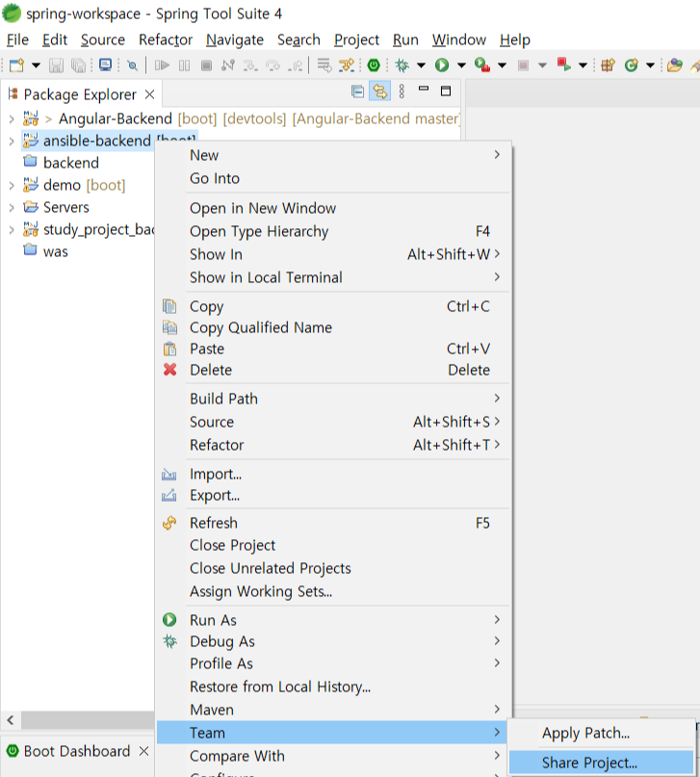Click the Suspend debug icon
This screenshot has width=700, height=777.
tap(184, 65)
